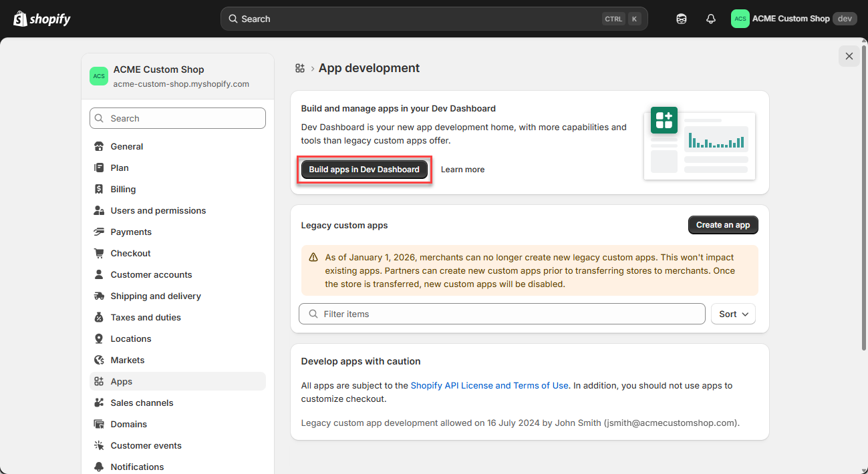Open the notifications bell
Image resolution: width=868 pixels, height=474 pixels.
[711, 19]
